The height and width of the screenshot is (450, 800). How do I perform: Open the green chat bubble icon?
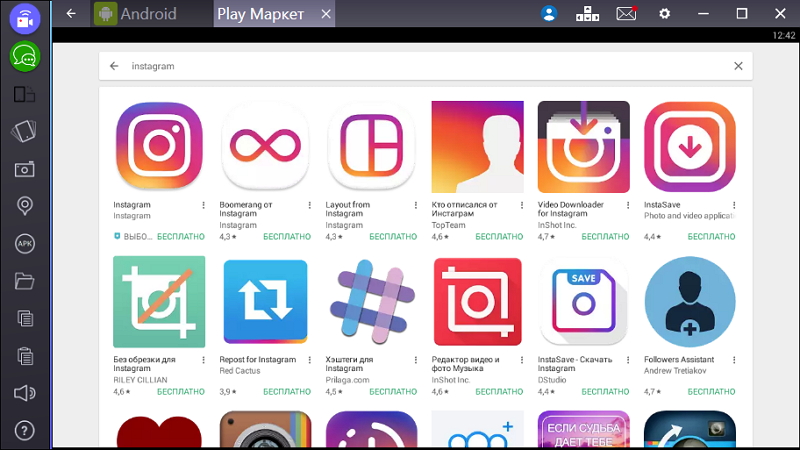point(24,57)
